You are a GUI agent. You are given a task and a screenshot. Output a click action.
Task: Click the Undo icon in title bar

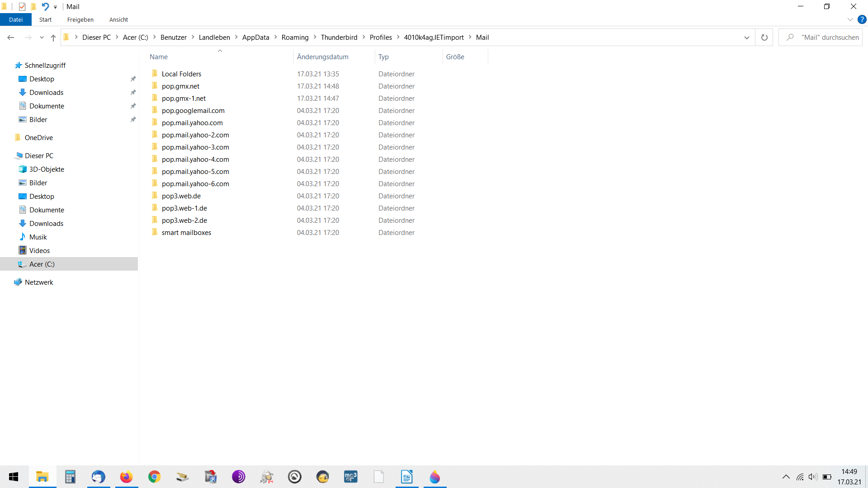[45, 6]
